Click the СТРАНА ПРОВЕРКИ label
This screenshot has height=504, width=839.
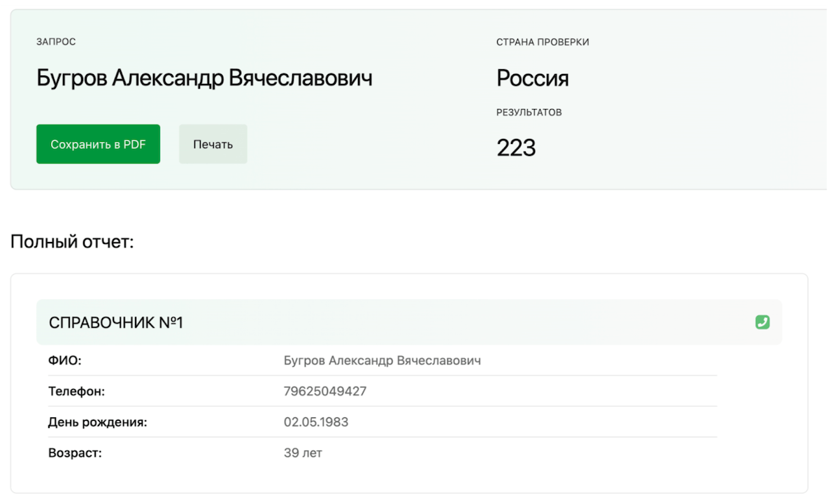coord(543,42)
